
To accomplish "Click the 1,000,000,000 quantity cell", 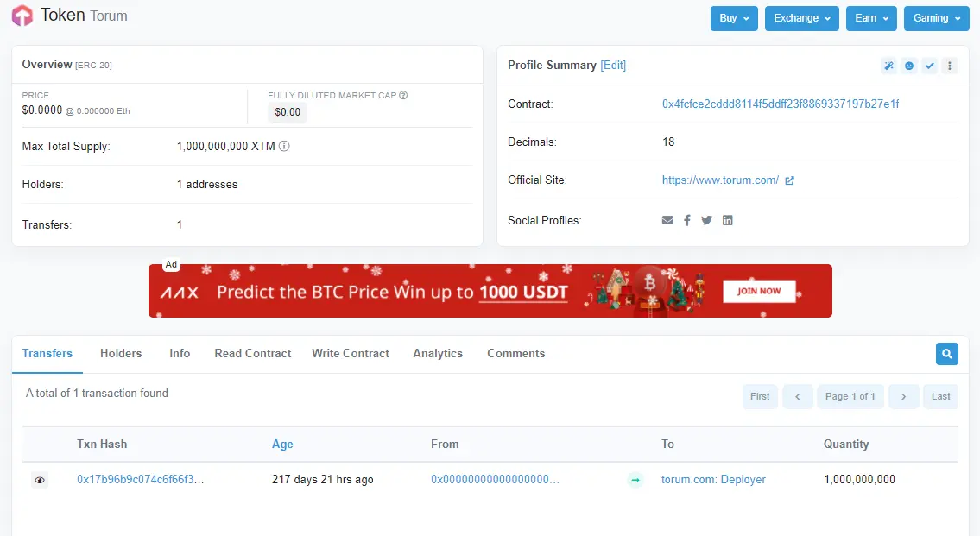I will (x=859, y=479).
